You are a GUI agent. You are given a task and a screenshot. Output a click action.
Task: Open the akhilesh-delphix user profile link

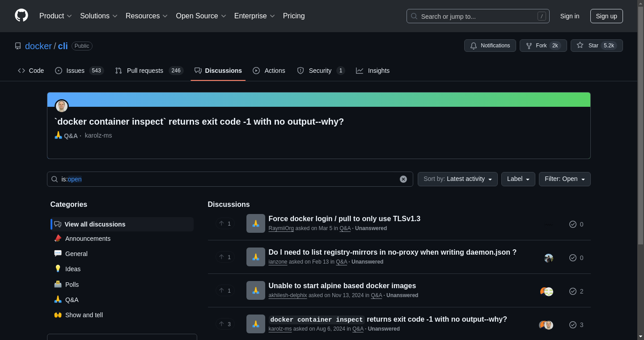(x=288, y=295)
